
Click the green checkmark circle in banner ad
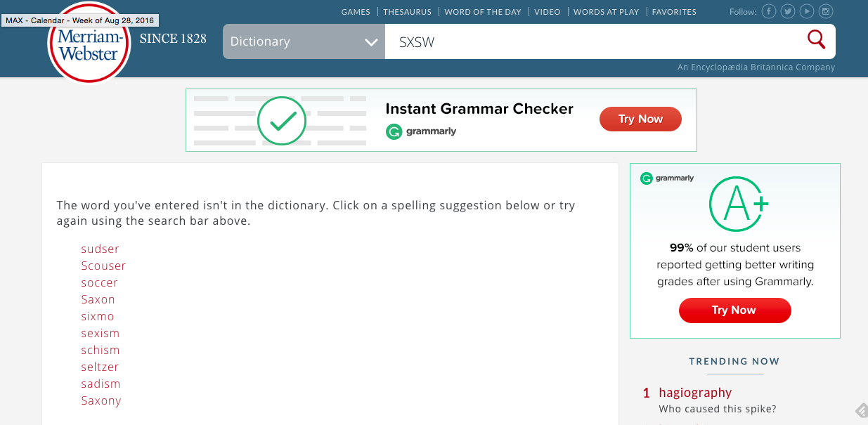point(281,121)
